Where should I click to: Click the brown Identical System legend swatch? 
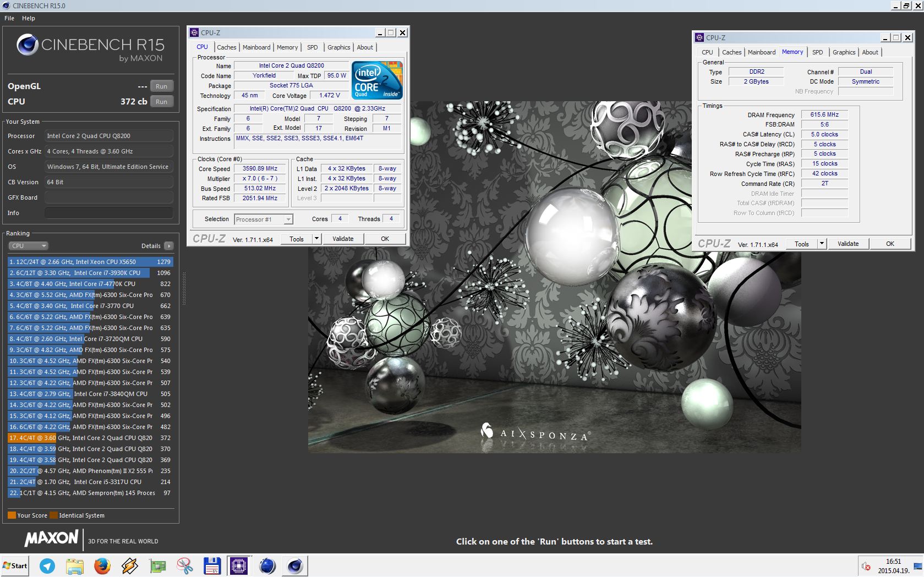(53, 515)
